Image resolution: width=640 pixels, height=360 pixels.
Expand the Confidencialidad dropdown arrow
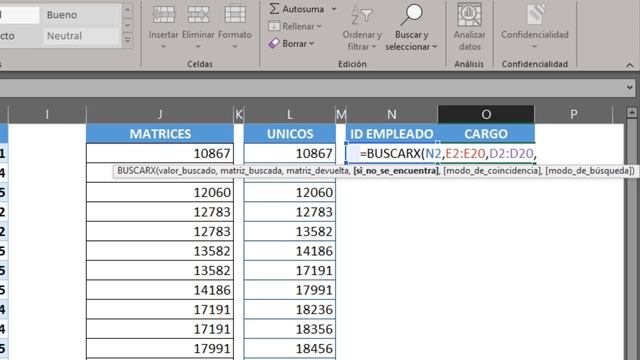535,47
